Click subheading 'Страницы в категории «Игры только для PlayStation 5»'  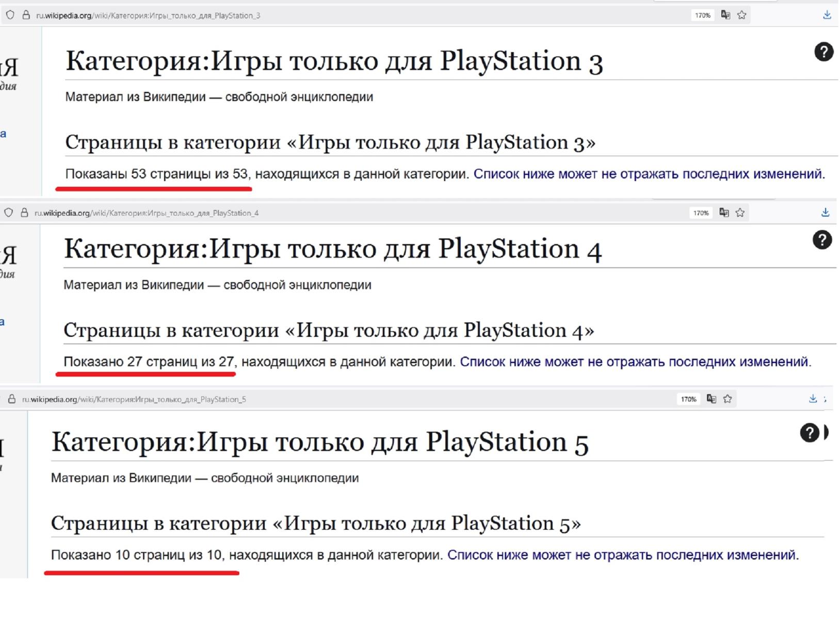316,524
